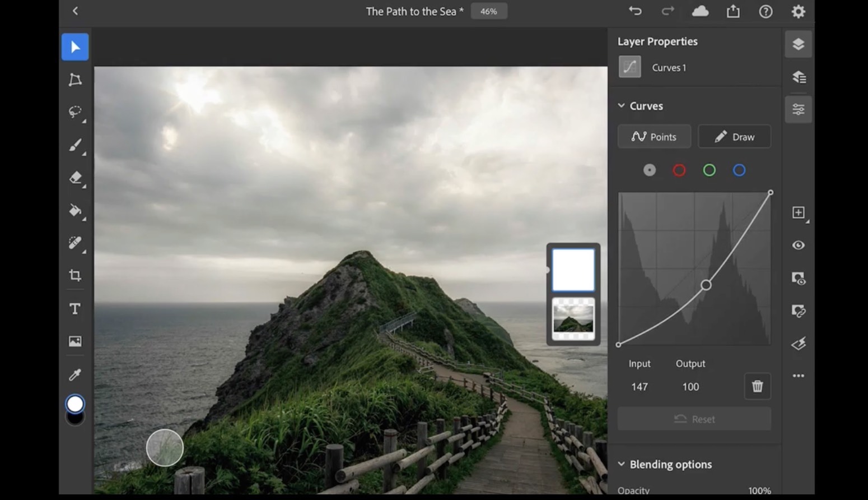This screenshot has width=868, height=500.
Task: Show compact layer view
Action: point(798,44)
